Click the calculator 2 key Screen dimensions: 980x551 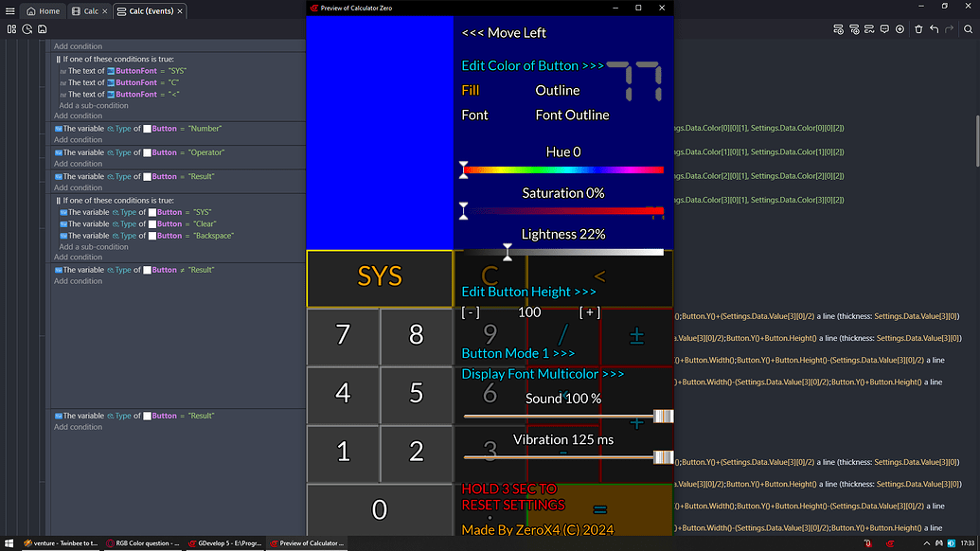click(x=417, y=453)
